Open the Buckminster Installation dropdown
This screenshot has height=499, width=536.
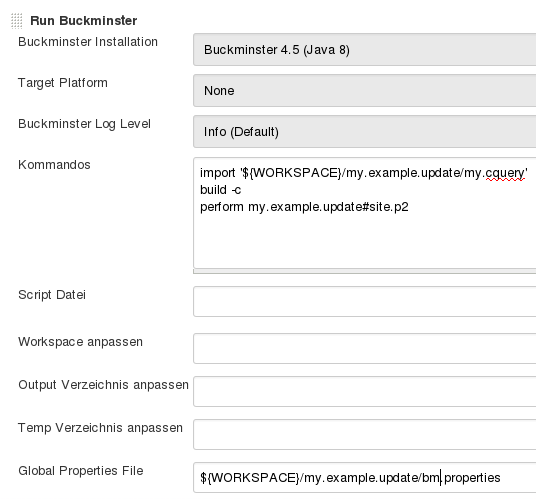click(364, 50)
